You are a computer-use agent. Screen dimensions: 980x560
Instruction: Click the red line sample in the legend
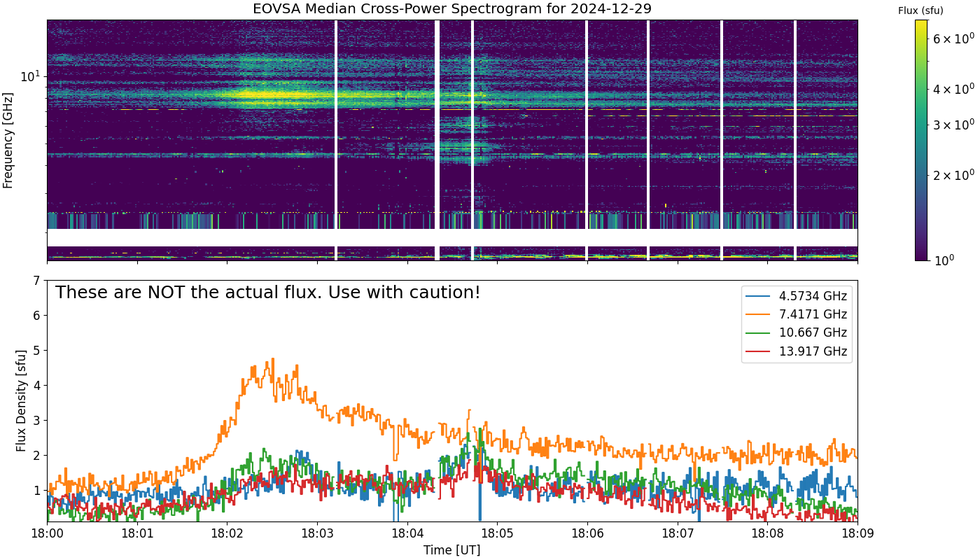[x=759, y=351]
